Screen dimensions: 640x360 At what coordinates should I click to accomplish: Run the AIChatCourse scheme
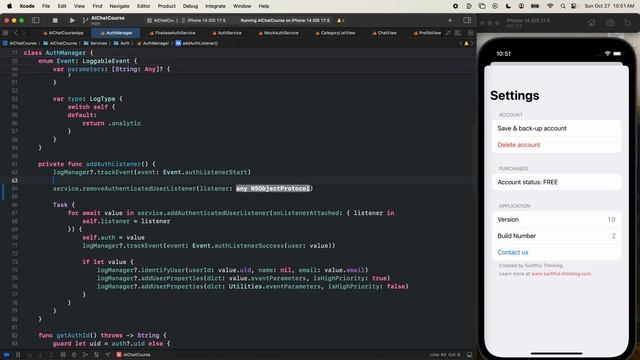point(72,20)
